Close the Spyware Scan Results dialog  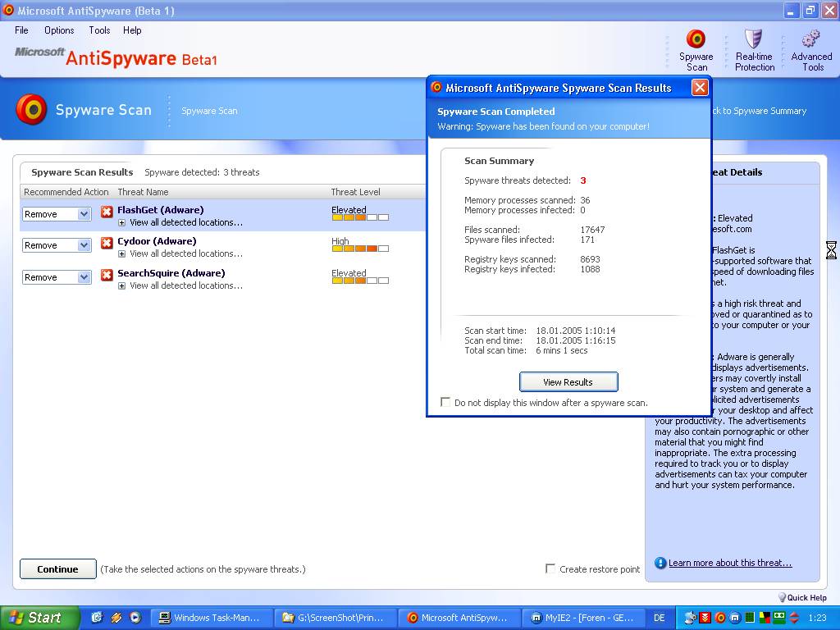tap(700, 87)
